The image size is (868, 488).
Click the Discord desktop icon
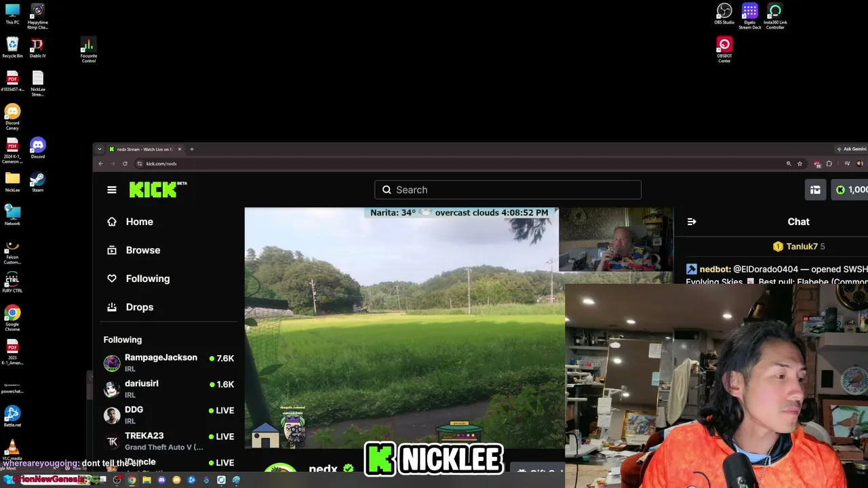click(37, 148)
